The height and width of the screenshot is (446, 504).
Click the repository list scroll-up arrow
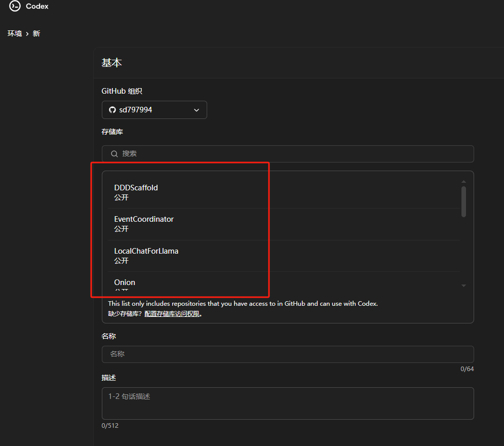point(463,181)
